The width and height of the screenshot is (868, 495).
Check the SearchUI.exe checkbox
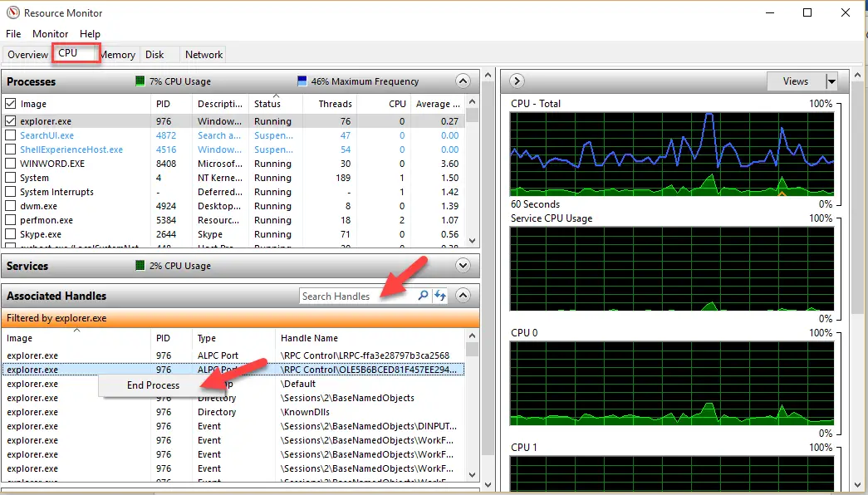tap(10, 135)
